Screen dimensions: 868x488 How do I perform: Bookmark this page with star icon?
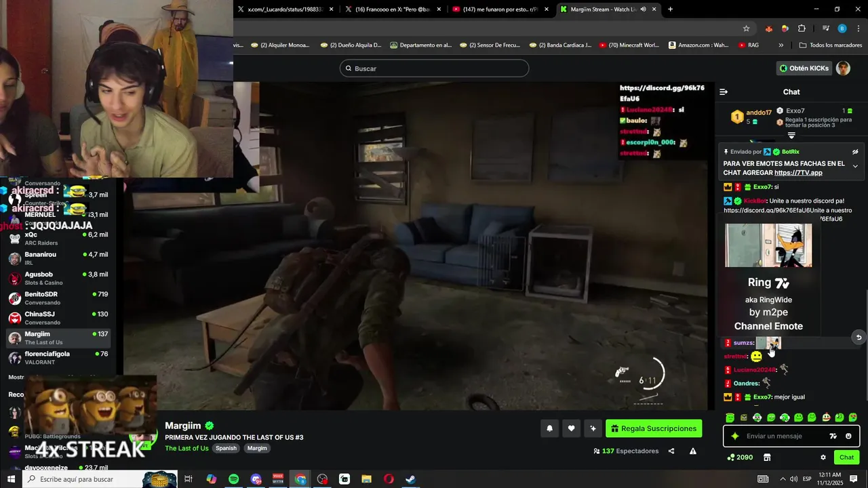click(x=747, y=28)
